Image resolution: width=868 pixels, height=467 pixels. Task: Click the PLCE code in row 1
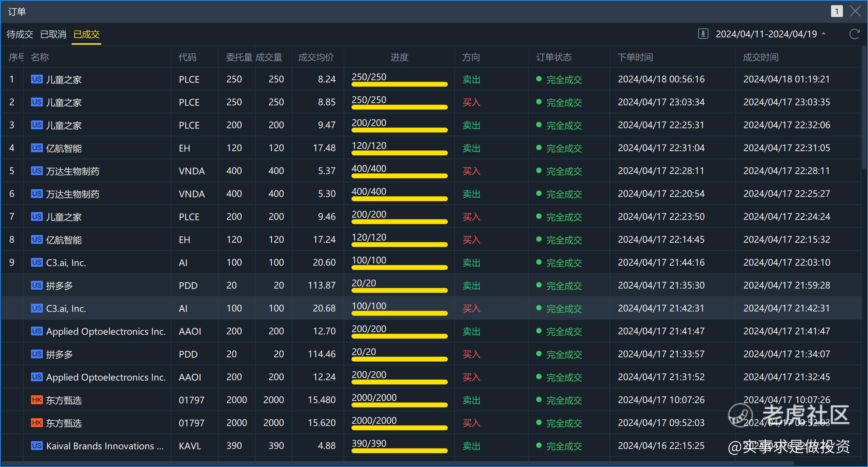pyautogui.click(x=189, y=79)
